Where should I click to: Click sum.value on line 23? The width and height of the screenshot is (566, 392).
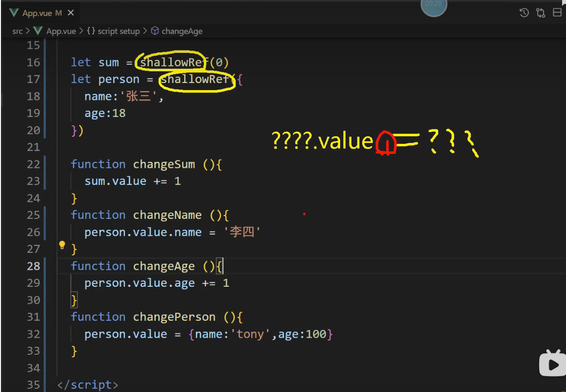click(116, 181)
